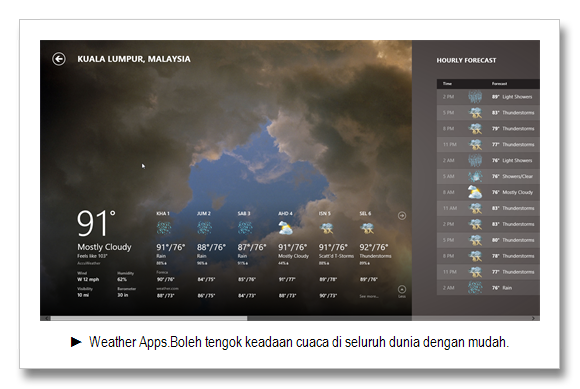Click the Humidity 62% reading
The image size is (580, 389).
point(125,277)
